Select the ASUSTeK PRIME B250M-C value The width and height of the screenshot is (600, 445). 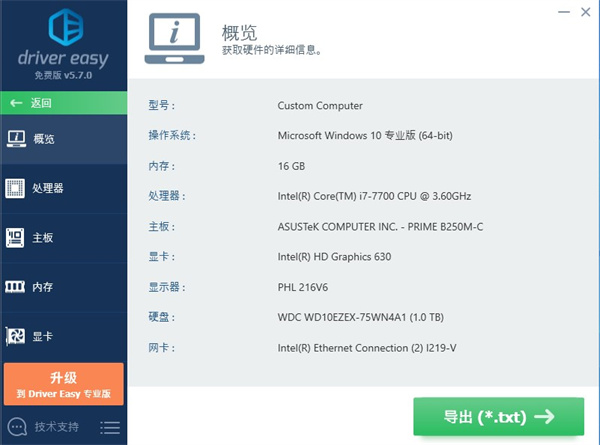point(380,227)
